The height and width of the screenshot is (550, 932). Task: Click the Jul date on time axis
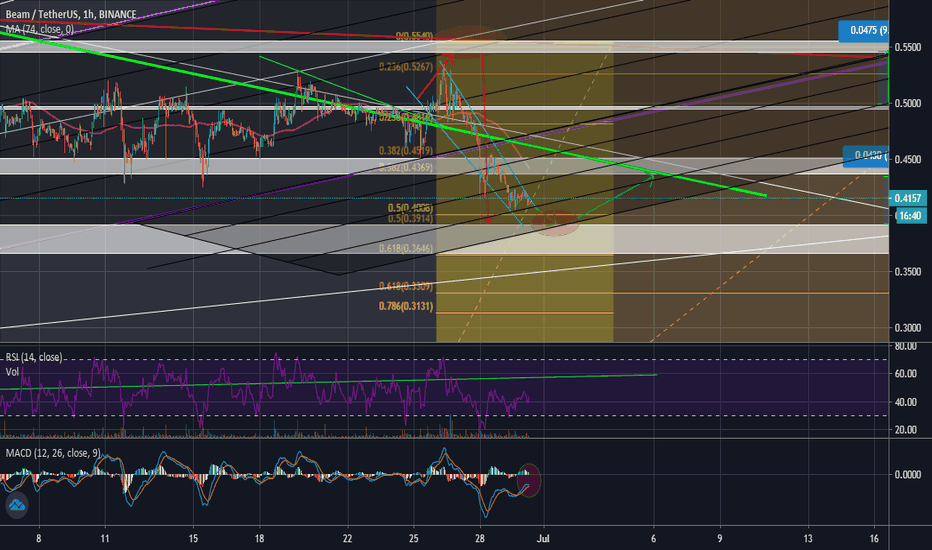[x=543, y=539]
